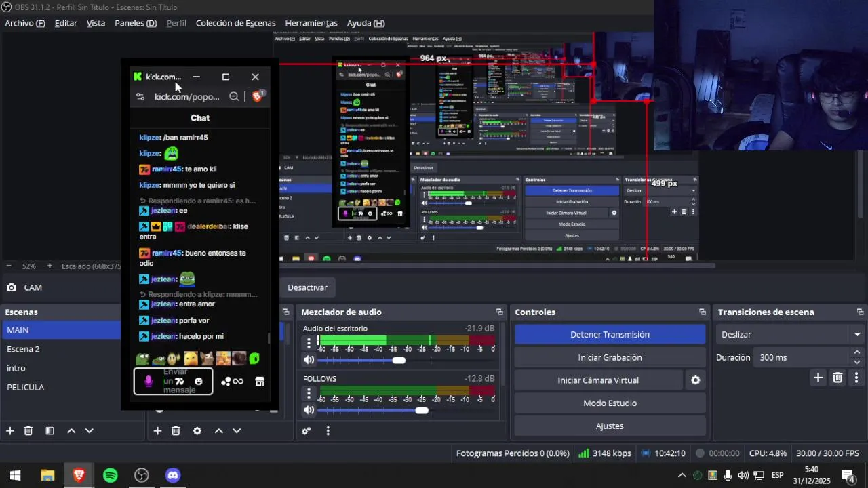Undock the Mezclador de audio panel
This screenshot has height=488, width=868.
click(500, 312)
